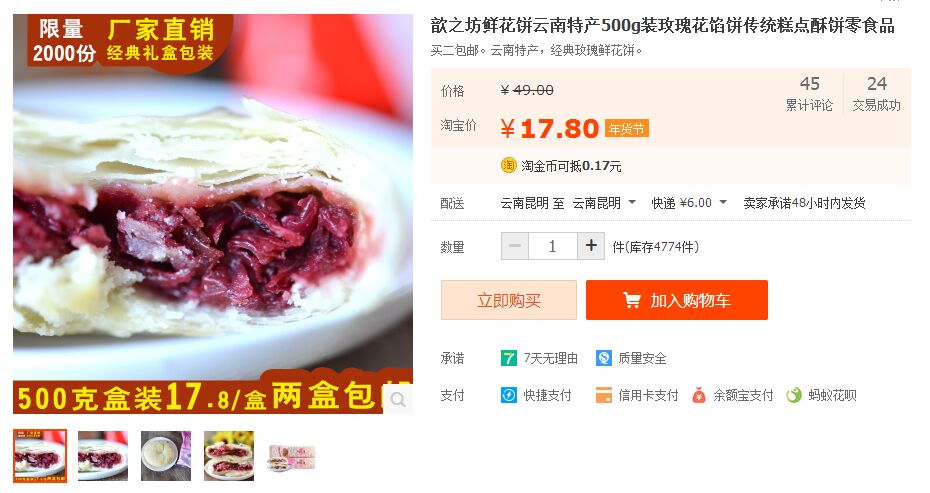Open the 24 交易成功 transactions tab
930x493 pixels.
876,93
